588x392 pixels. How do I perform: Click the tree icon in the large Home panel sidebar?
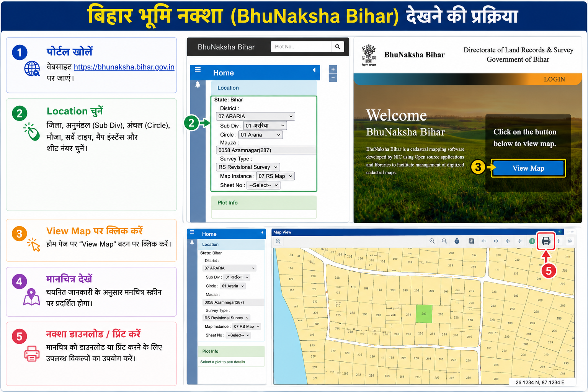198,85
